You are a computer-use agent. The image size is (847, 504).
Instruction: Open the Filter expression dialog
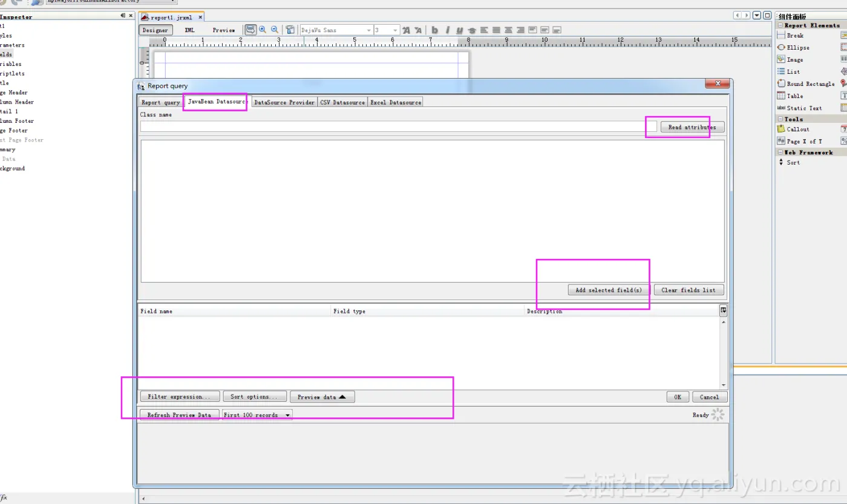point(180,397)
